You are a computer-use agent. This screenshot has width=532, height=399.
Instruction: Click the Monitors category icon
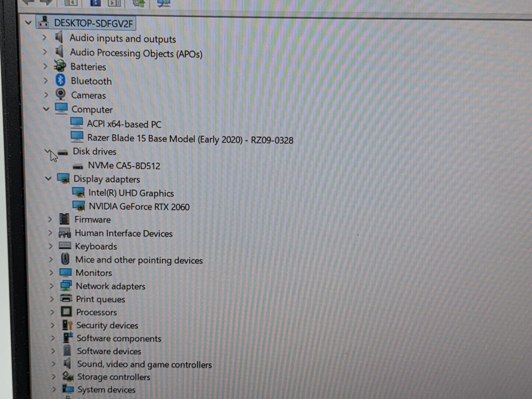65,272
